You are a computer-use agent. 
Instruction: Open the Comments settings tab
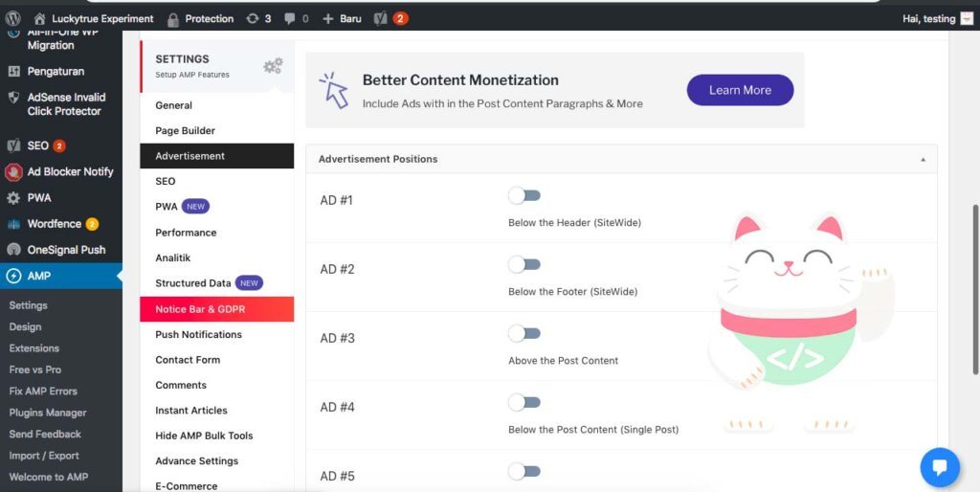pos(217,385)
